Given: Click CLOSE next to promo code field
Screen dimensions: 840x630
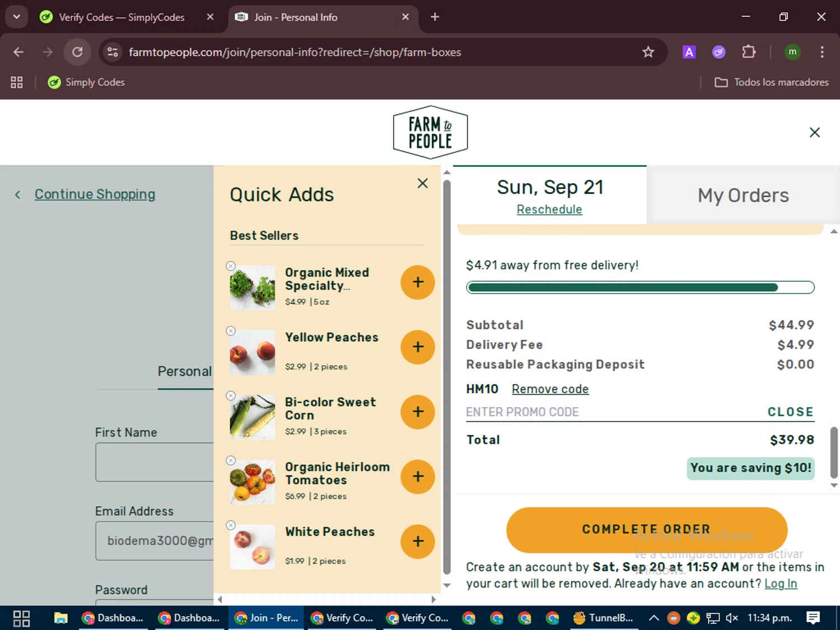Looking at the screenshot, I should point(791,412).
